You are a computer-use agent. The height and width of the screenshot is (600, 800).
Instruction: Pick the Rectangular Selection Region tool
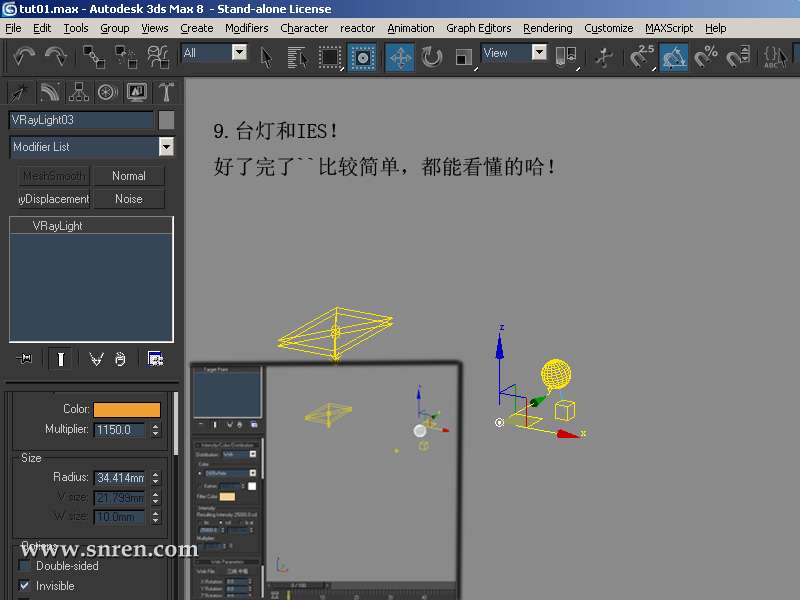[x=330, y=57]
